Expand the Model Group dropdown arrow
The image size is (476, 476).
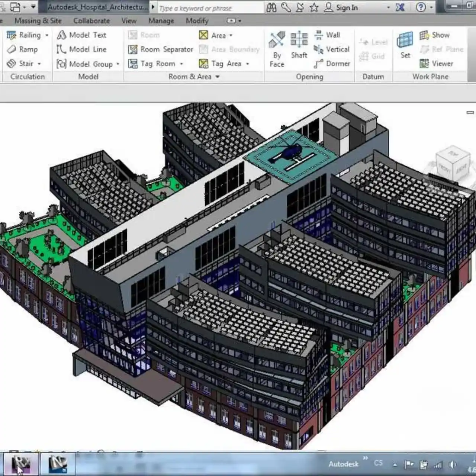click(118, 64)
